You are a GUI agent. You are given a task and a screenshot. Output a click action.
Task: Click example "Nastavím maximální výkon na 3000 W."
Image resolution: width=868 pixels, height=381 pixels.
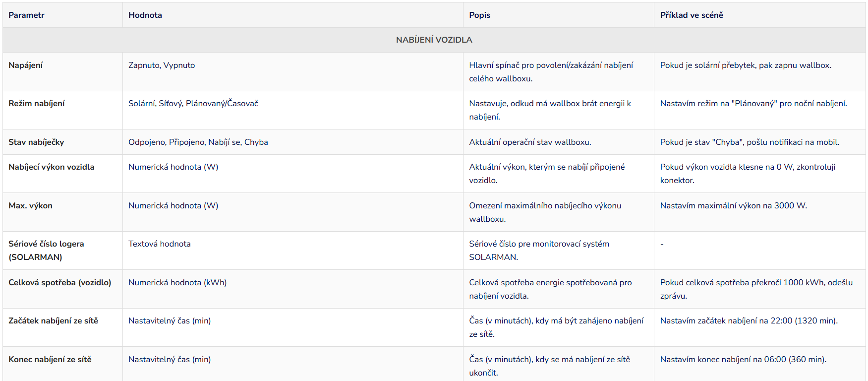(x=733, y=205)
